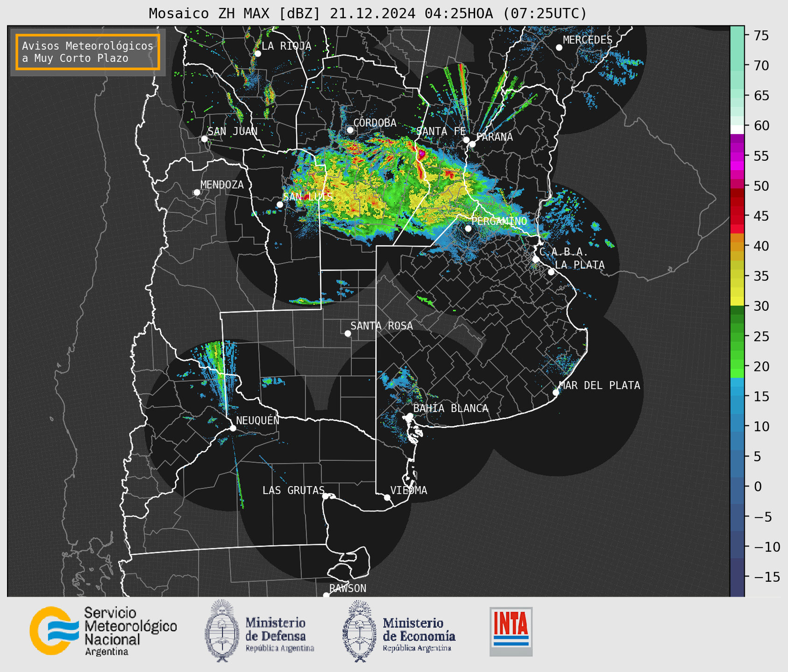Screen dimensions: 788x672
Task: Select the Viedma city marker dot
Action: pos(387,497)
